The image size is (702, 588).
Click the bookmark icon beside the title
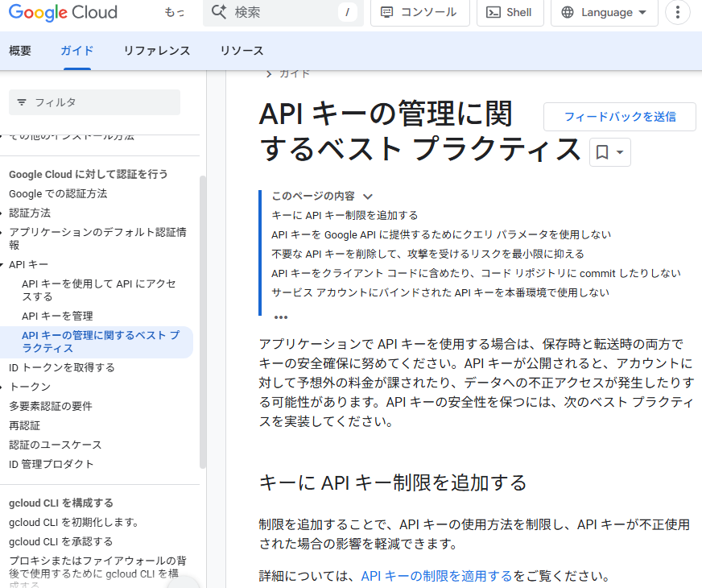(x=602, y=152)
